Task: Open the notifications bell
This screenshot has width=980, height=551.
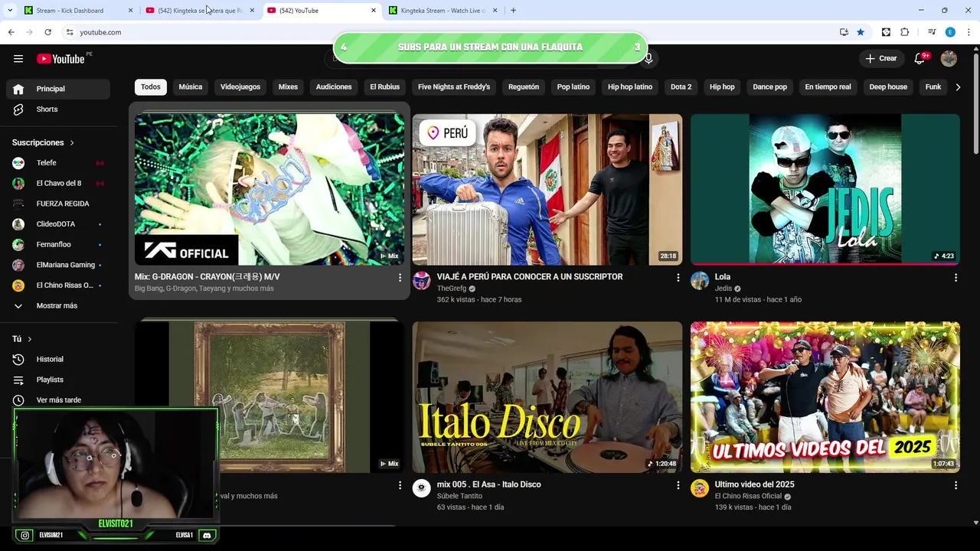Action: pyautogui.click(x=920, y=59)
